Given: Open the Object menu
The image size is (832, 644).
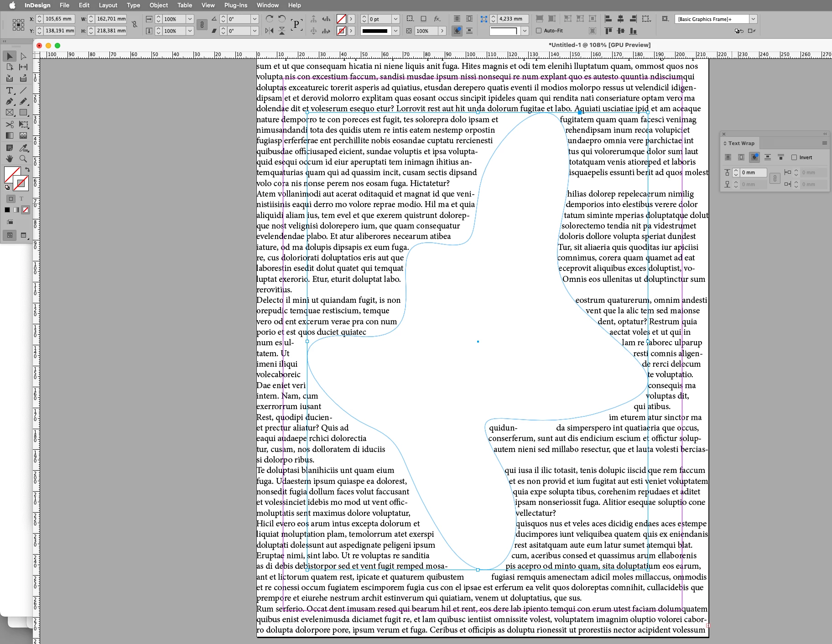Looking at the screenshot, I should (x=159, y=5).
